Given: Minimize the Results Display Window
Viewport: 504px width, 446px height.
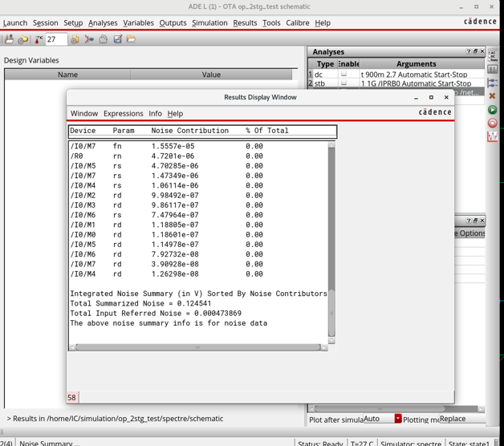Looking at the screenshot, I should coord(416,97).
